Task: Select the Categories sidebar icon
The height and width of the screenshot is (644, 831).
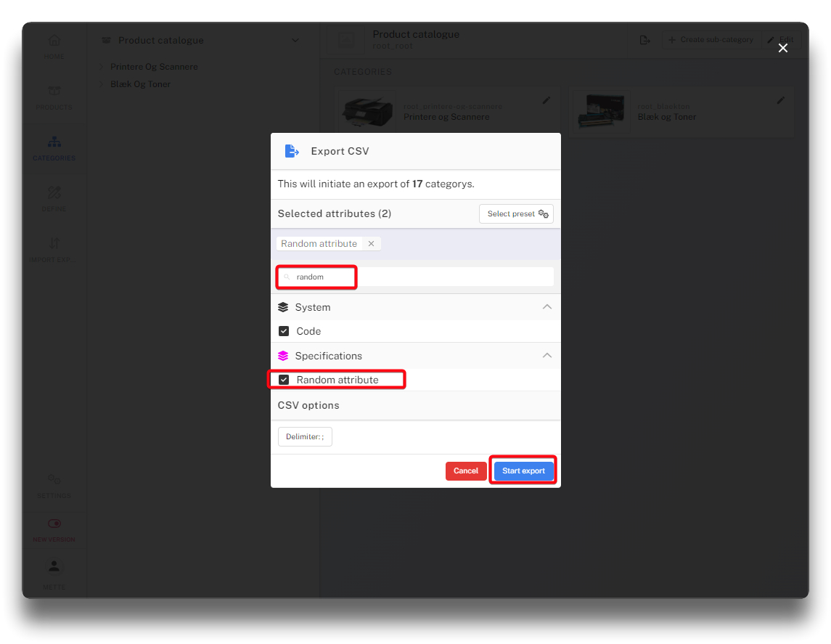Action: (54, 142)
